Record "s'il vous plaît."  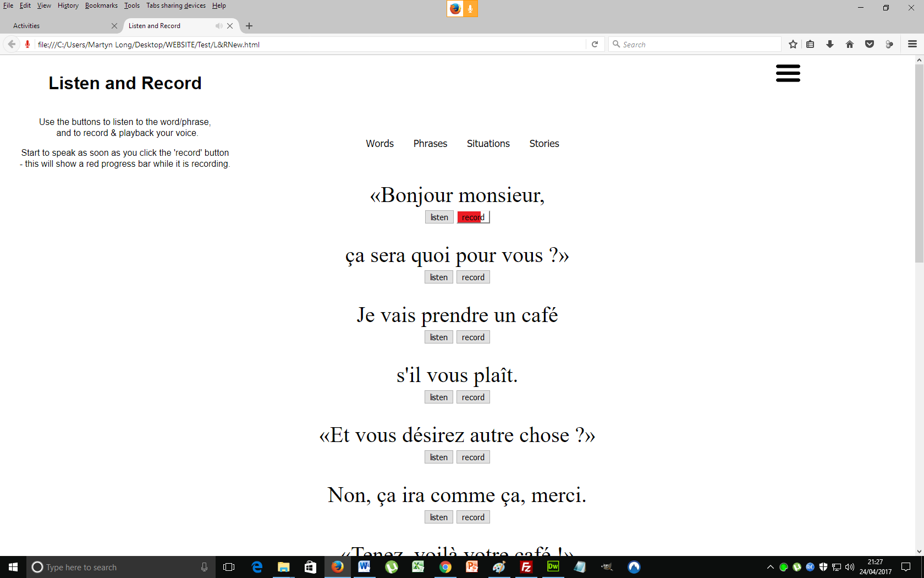(x=473, y=397)
